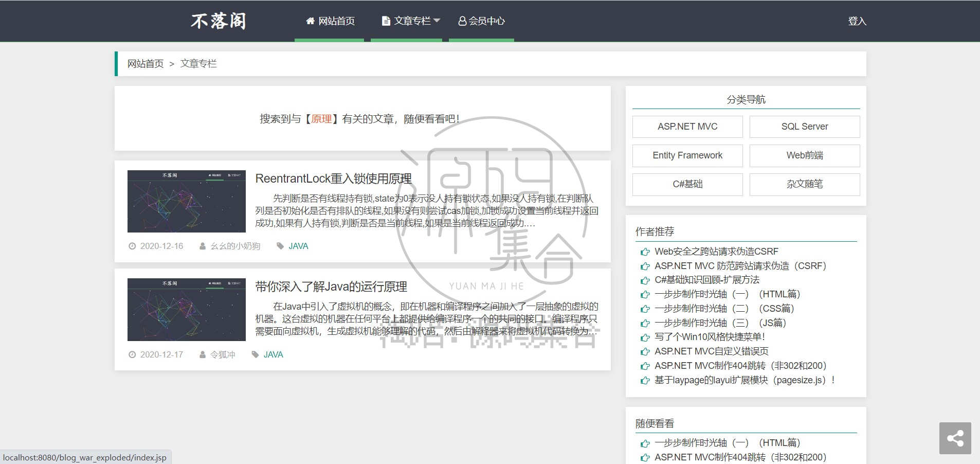980x464 pixels.
Task: Open ASP.NET MVC制作404跳转 link in 作者推荐
Action: tap(740, 366)
